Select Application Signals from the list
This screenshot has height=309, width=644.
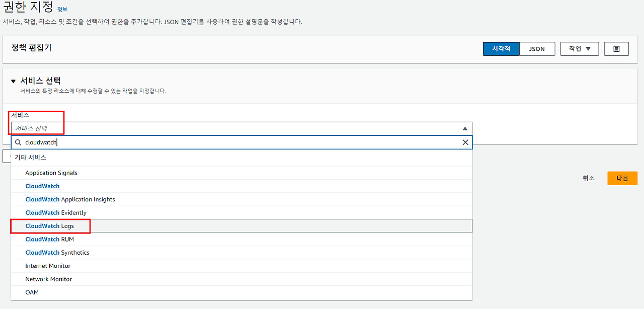click(242, 173)
